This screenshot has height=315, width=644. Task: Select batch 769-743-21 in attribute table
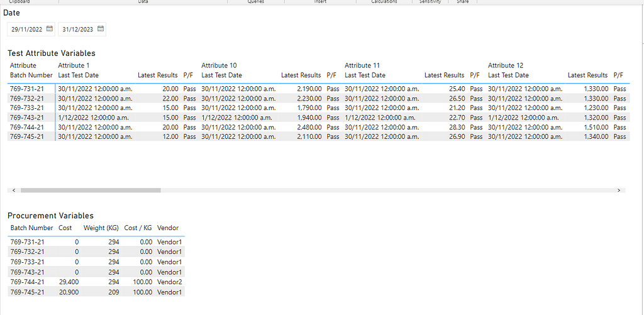pyautogui.click(x=26, y=118)
